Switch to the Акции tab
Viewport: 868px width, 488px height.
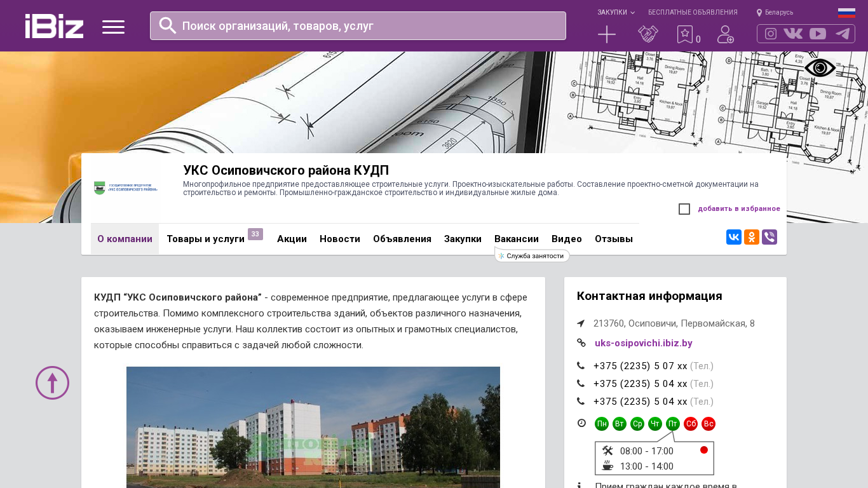[x=292, y=239]
